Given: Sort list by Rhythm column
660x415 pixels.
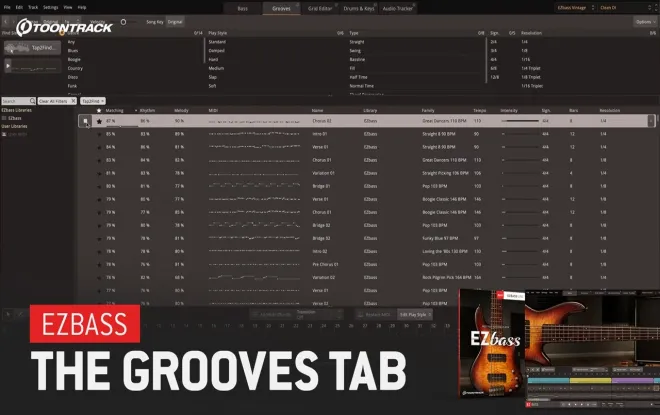Looking at the screenshot, I should pos(147,111).
